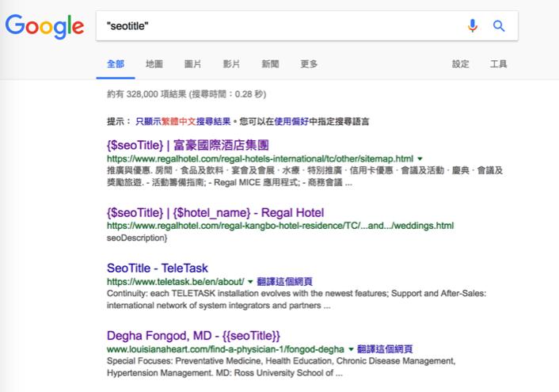Open 工具 search tools
The height and width of the screenshot is (392, 559).
pos(498,64)
